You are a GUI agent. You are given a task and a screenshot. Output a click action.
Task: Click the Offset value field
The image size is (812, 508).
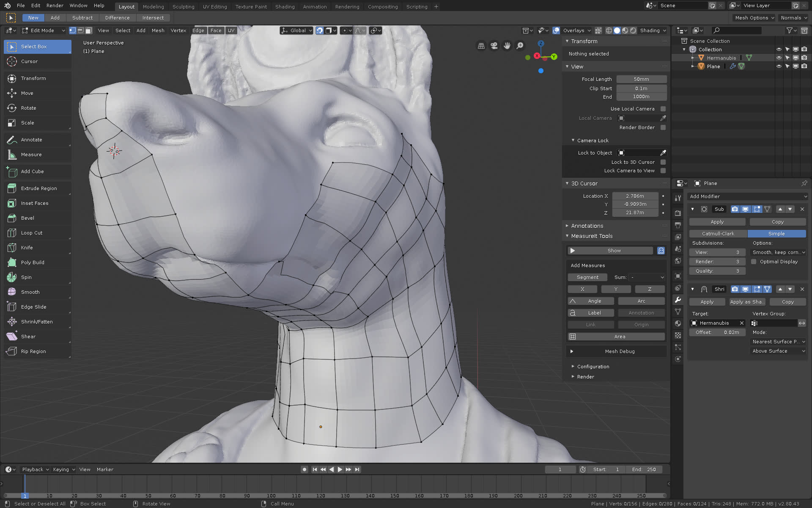tap(717, 332)
